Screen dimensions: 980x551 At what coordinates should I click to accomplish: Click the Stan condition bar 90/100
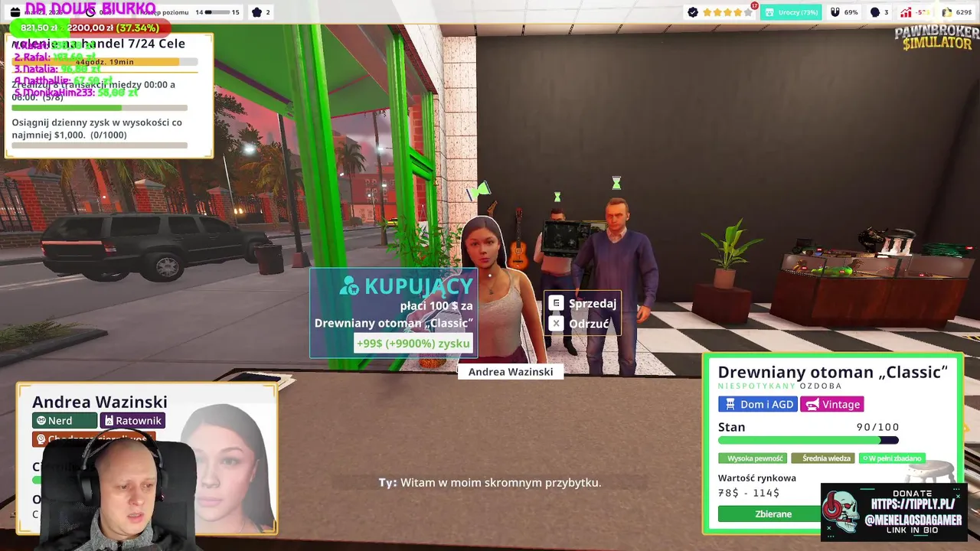click(x=808, y=440)
